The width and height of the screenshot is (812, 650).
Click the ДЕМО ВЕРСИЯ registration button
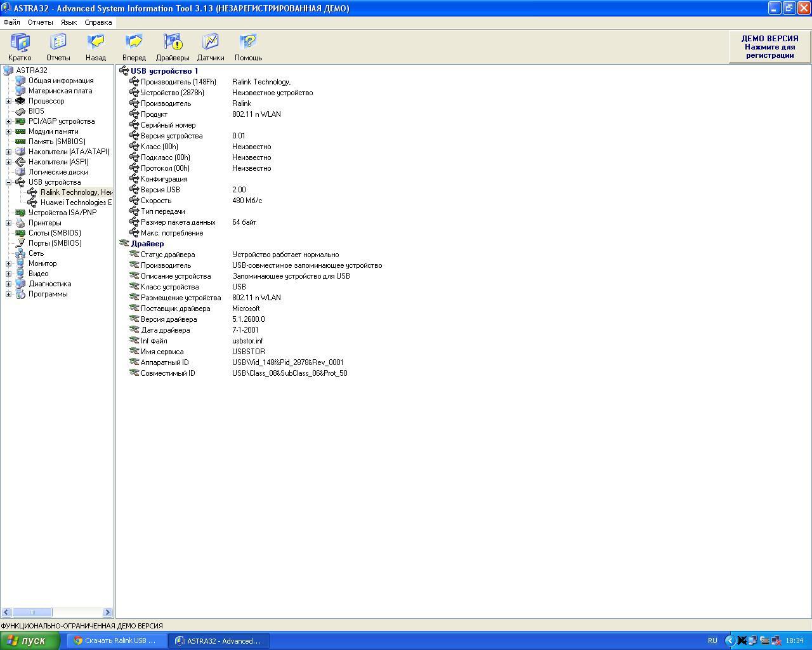(x=769, y=47)
